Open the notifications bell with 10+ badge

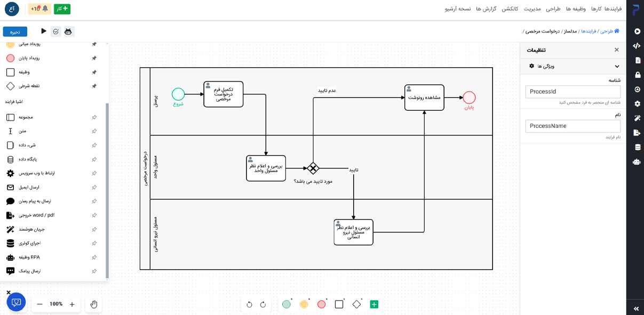coord(39,9)
